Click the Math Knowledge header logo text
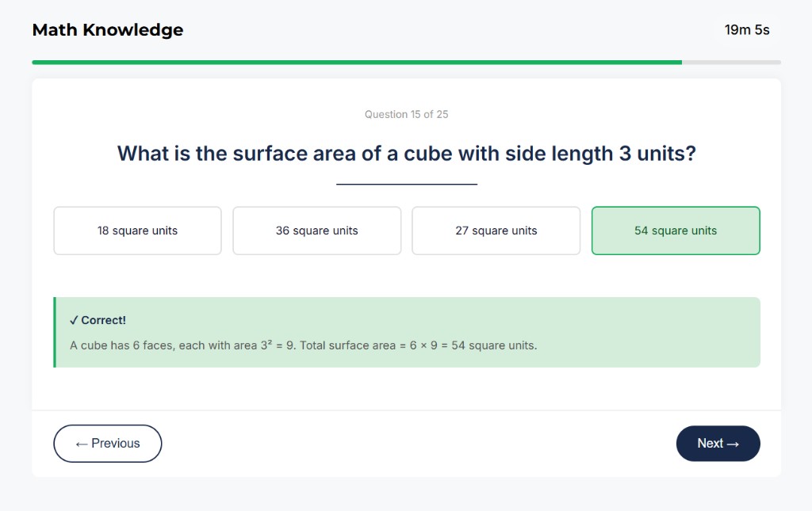This screenshot has height=511, width=812. 107,29
